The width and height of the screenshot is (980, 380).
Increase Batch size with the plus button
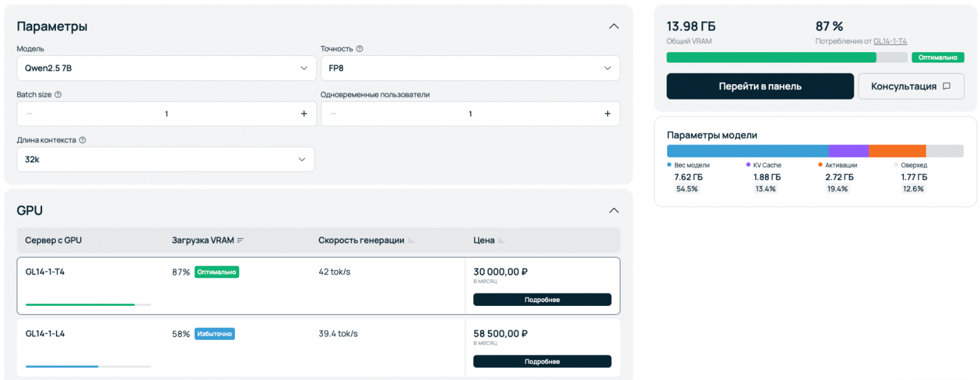[x=304, y=114]
